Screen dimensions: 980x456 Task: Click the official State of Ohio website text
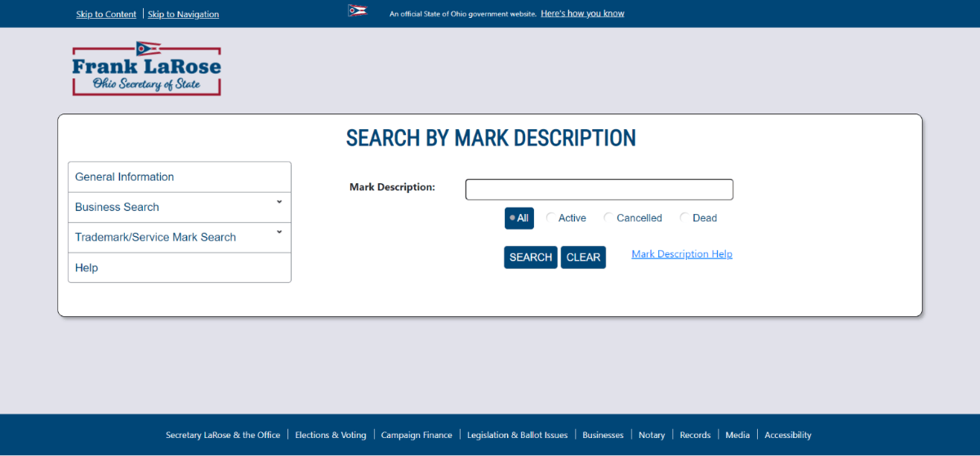coord(463,14)
